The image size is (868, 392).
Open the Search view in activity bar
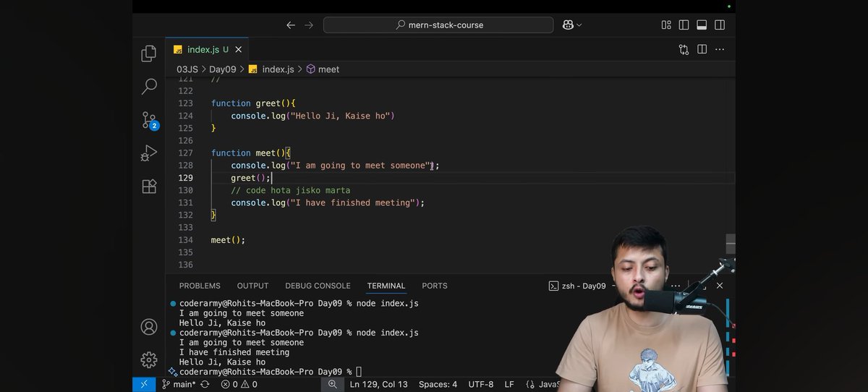tap(149, 87)
